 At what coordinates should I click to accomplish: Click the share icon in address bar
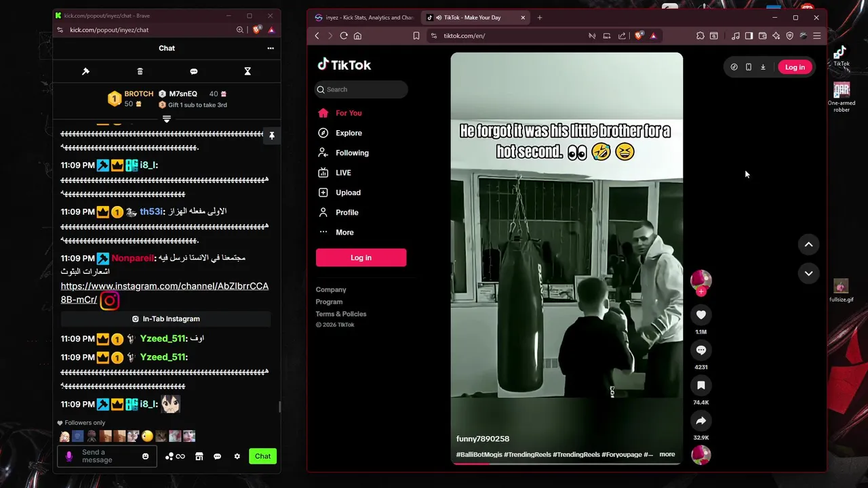coord(622,36)
